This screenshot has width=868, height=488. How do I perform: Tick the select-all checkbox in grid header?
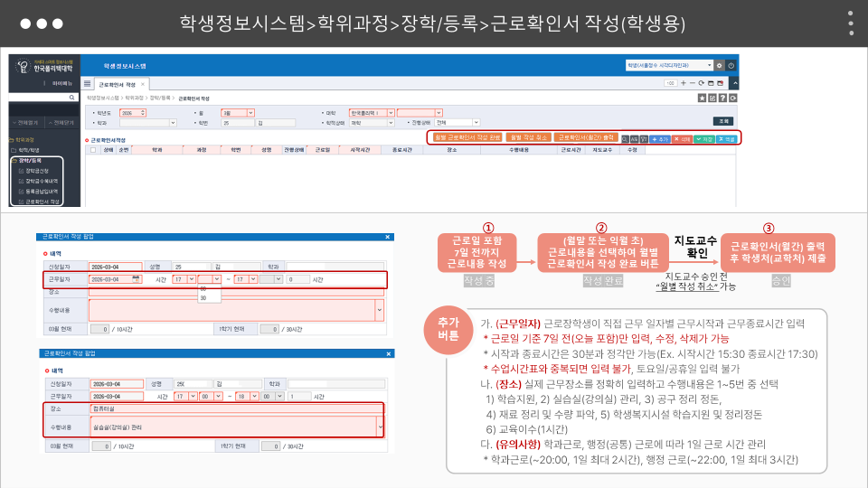(92, 151)
